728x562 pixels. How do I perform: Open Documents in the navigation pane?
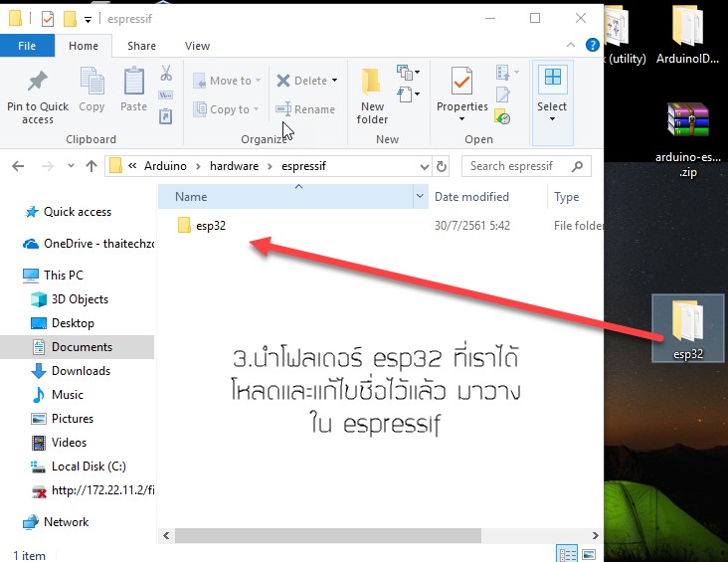coord(77,347)
